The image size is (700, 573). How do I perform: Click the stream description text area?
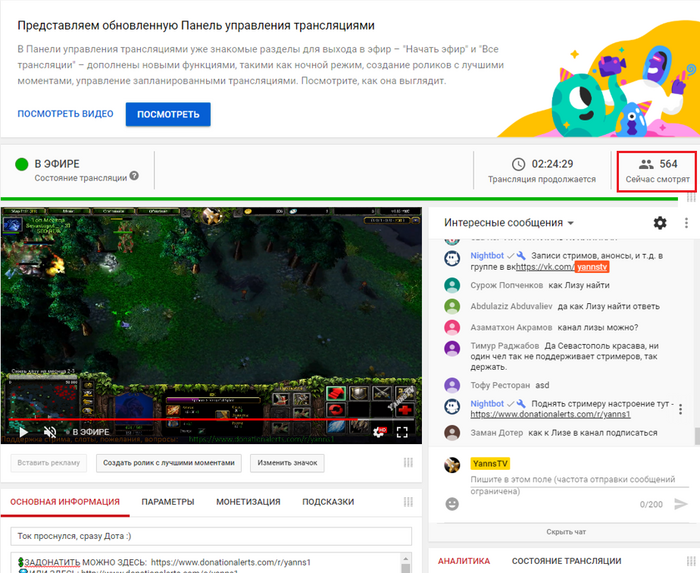206,563
